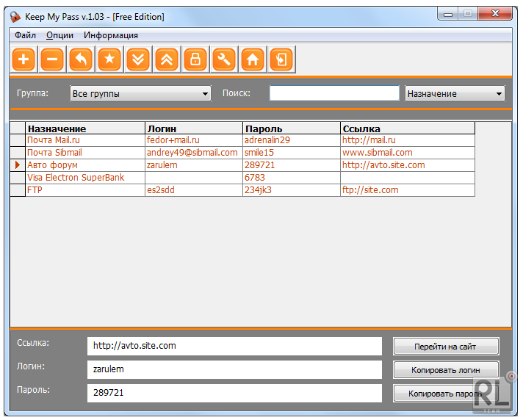Image resolution: width=523 pixels, height=420 pixels.
Task: Click the Копировать пароль button
Action: click(x=446, y=394)
